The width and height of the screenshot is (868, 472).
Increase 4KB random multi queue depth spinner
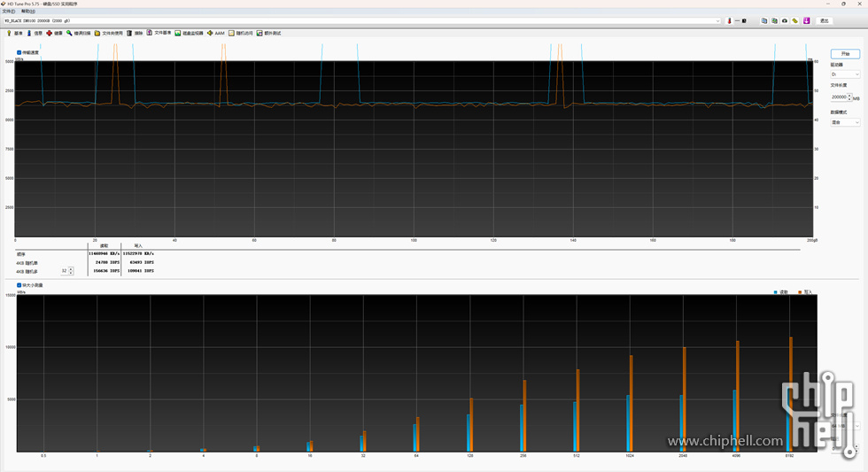(71, 269)
